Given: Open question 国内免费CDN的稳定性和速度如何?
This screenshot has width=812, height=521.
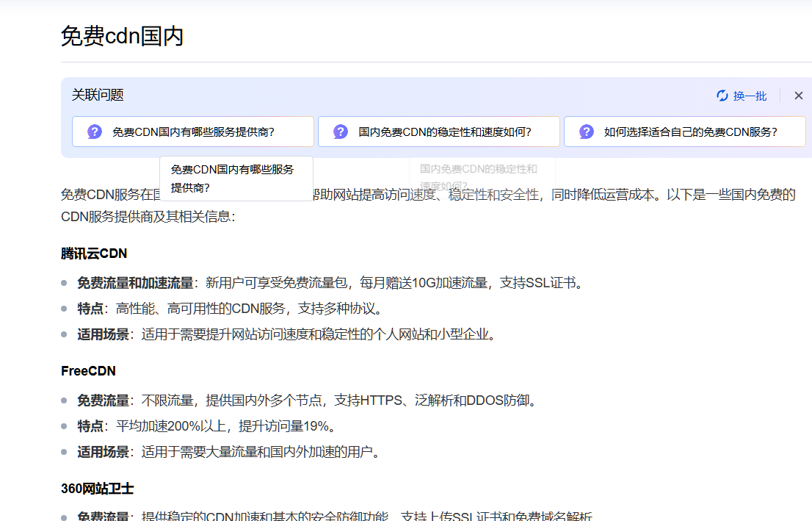Looking at the screenshot, I should click(x=438, y=132).
